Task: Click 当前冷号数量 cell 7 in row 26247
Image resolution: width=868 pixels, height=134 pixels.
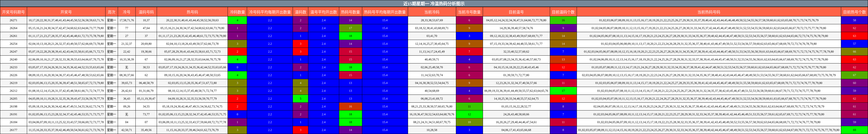Action: 469,52
